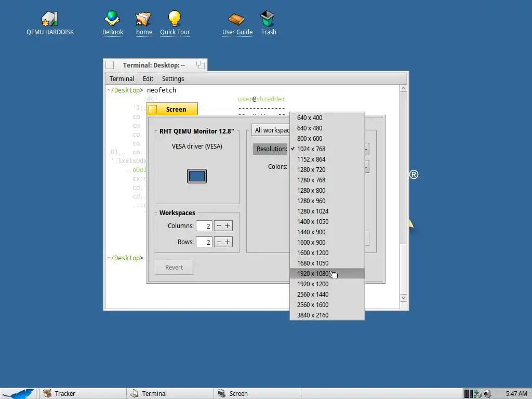The image size is (532, 399).
Task: Click the Columns value field
Action: (204, 226)
